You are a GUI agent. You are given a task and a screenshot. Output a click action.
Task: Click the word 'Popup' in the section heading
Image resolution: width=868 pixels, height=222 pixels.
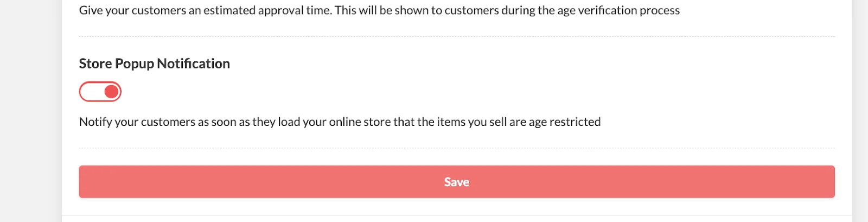click(135, 64)
